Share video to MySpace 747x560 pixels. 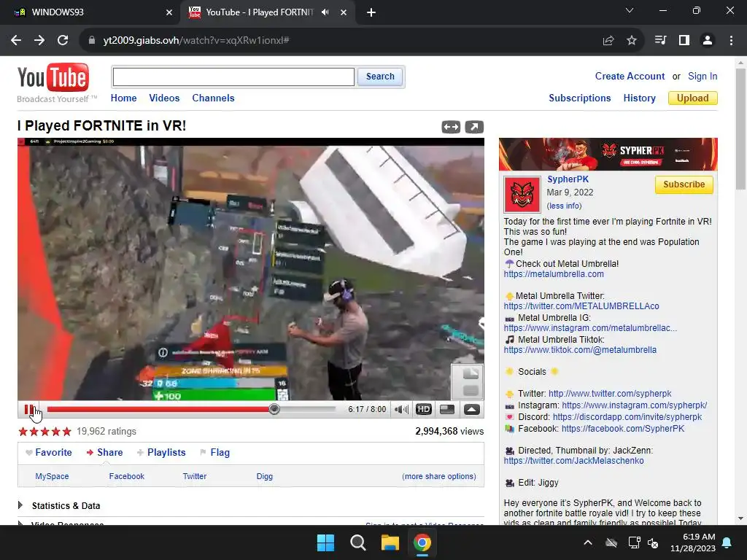pyautogui.click(x=52, y=476)
